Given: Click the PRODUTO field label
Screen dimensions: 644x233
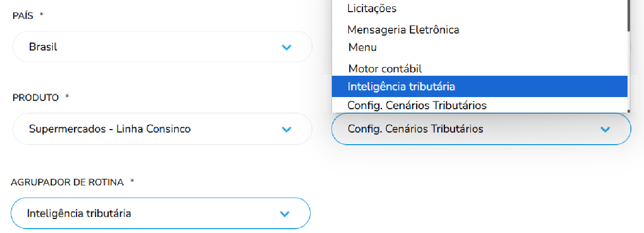Looking at the screenshot, I should click(36, 98).
